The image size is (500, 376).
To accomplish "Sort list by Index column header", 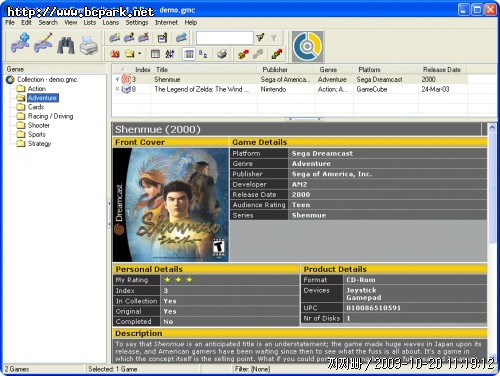I will (x=142, y=69).
